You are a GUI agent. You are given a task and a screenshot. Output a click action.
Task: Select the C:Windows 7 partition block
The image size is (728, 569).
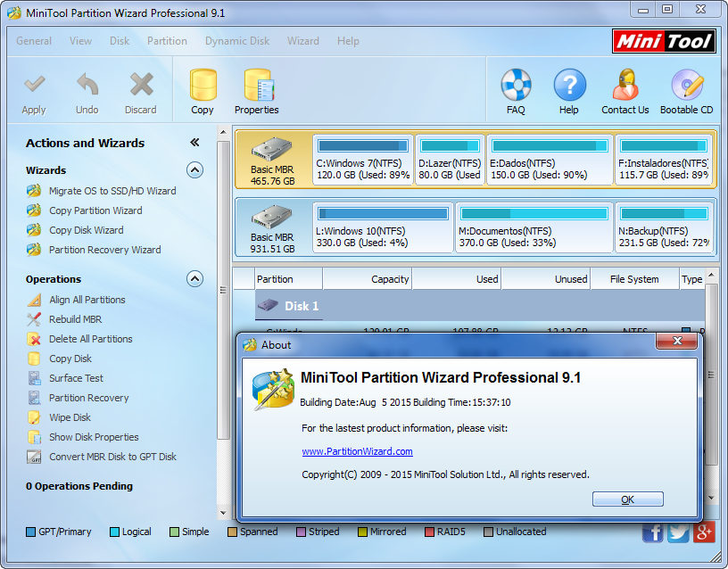click(363, 161)
